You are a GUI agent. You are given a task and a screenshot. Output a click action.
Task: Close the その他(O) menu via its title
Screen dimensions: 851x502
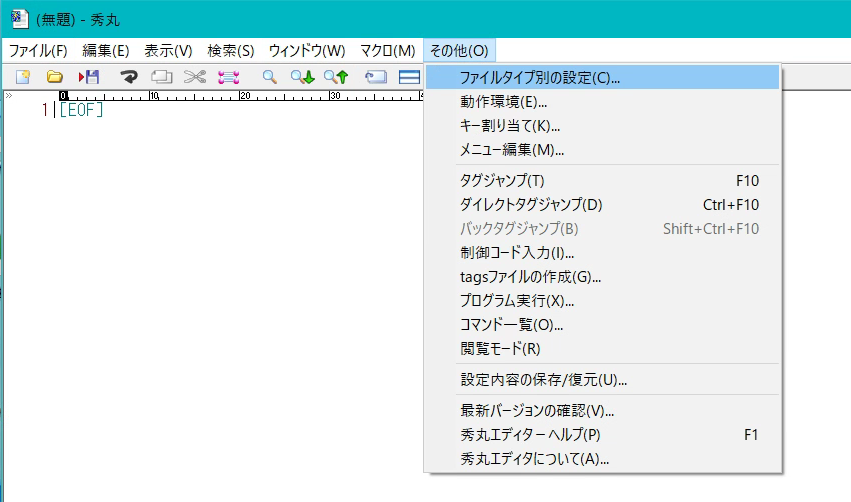pos(459,50)
